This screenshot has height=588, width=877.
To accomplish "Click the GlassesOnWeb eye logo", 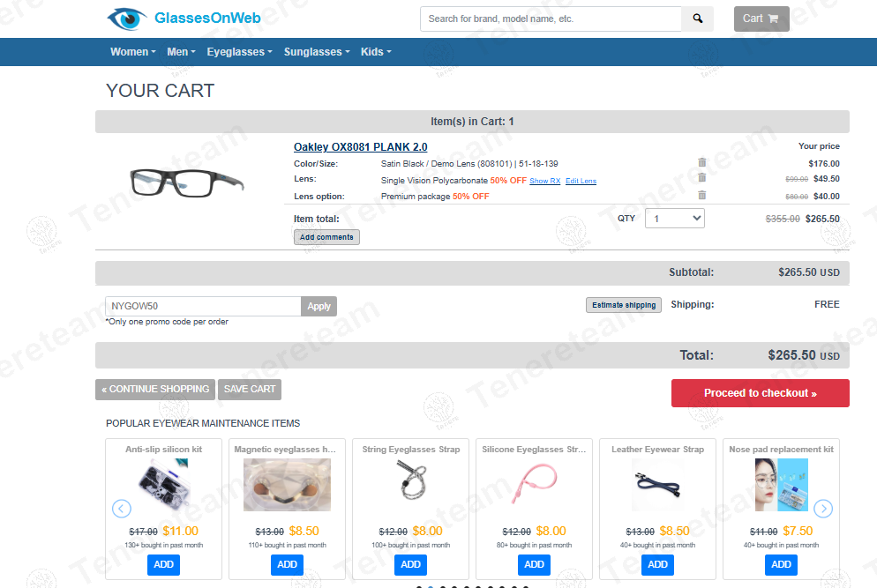I will pos(127,19).
